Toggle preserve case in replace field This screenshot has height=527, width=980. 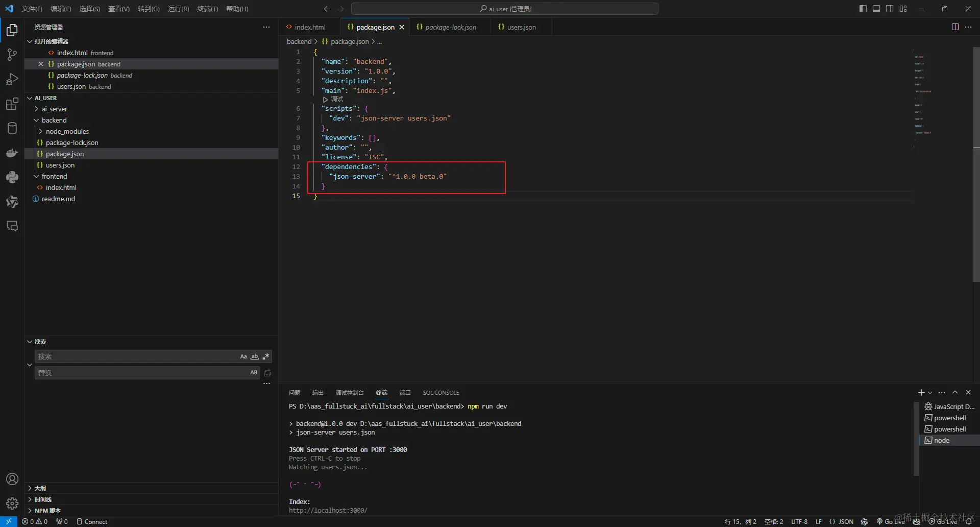[254, 373]
